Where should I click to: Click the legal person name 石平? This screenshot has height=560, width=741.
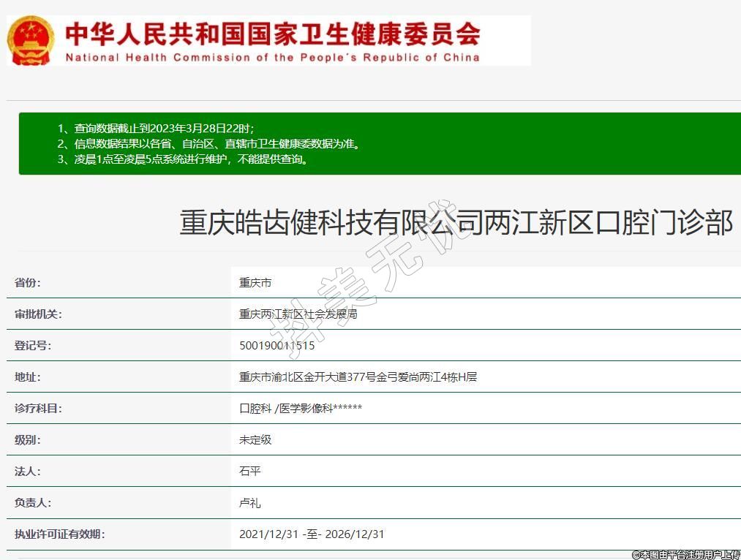pos(249,472)
